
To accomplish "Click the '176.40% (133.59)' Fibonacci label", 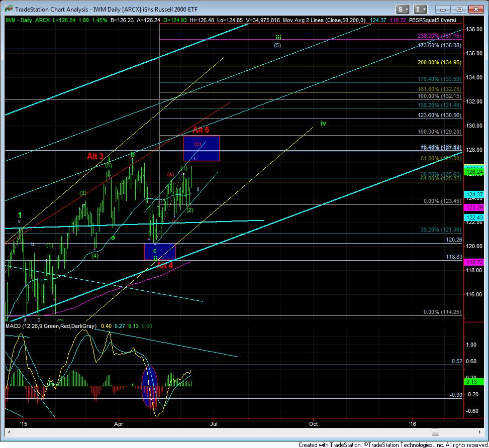I will click(x=439, y=79).
